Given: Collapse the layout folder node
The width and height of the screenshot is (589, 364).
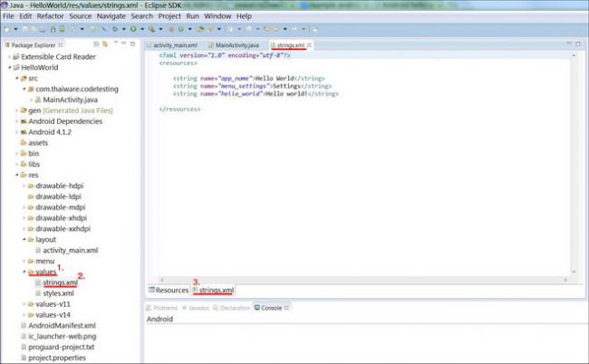Looking at the screenshot, I should point(24,240).
